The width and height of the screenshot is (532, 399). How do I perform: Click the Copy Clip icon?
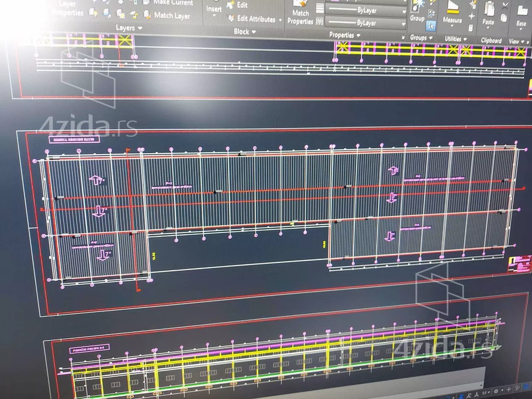coord(504,18)
